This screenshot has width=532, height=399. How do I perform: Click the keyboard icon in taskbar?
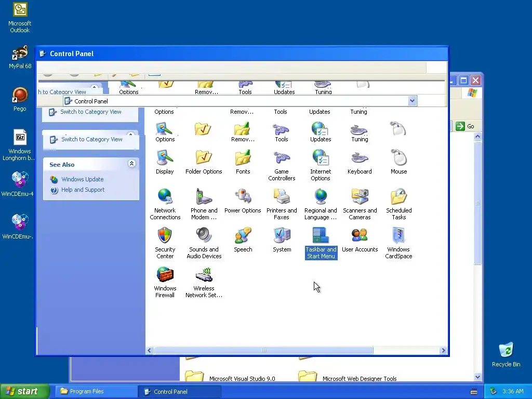tap(474, 392)
